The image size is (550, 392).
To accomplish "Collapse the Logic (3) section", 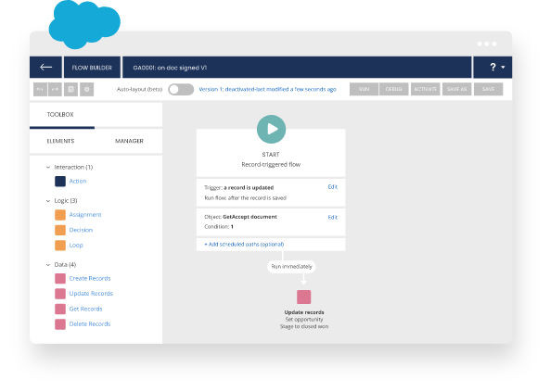I will pyautogui.click(x=48, y=201).
